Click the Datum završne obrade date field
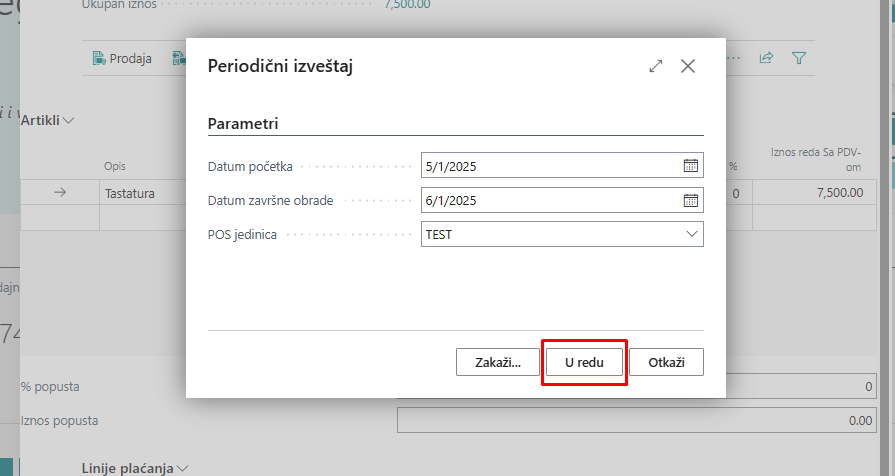This screenshot has height=476, width=895. click(x=550, y=200)
